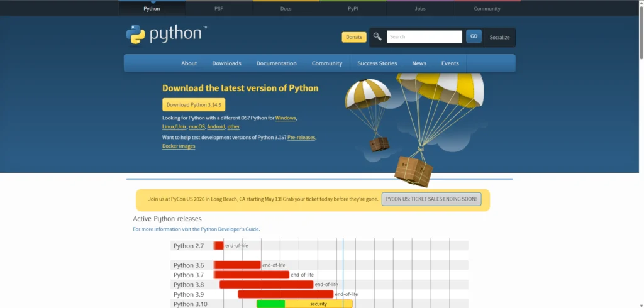Focus the Search input field
644x308 pixels.
coord(425,36)
